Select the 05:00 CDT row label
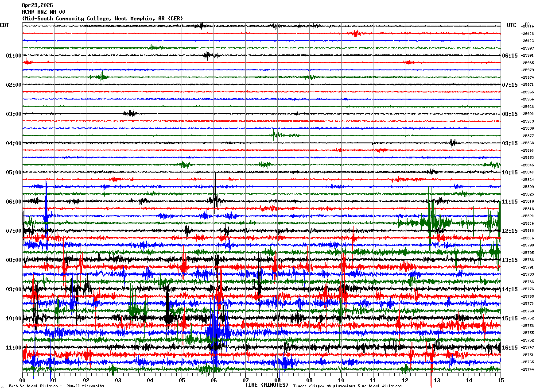Image resolution: width=536 pixels, height=392 pixels. [x=14, y=172]
